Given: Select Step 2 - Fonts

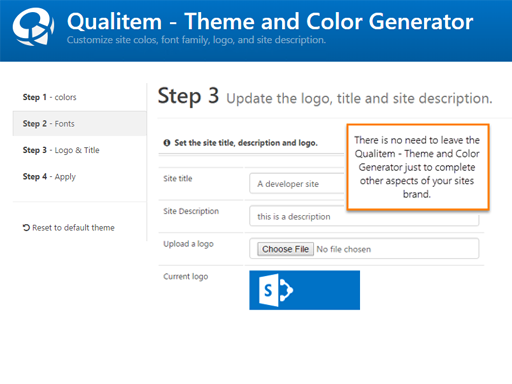Looking at the screenshot, I should click(80, 124).
